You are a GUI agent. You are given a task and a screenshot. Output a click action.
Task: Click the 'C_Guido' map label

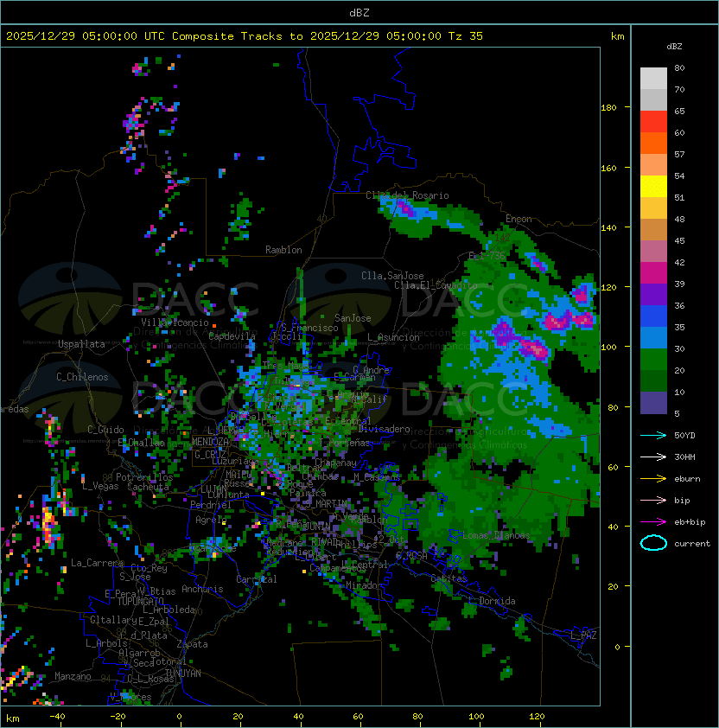(x=105, y=430)
